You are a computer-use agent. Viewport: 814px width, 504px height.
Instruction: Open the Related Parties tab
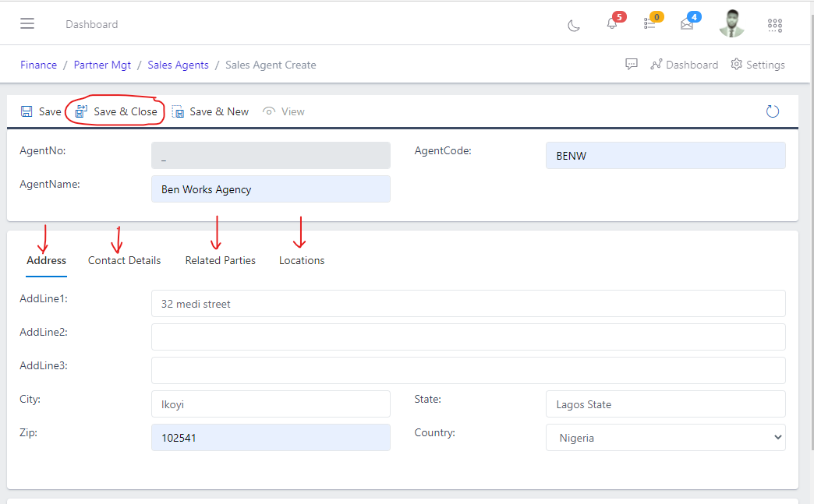220,260
